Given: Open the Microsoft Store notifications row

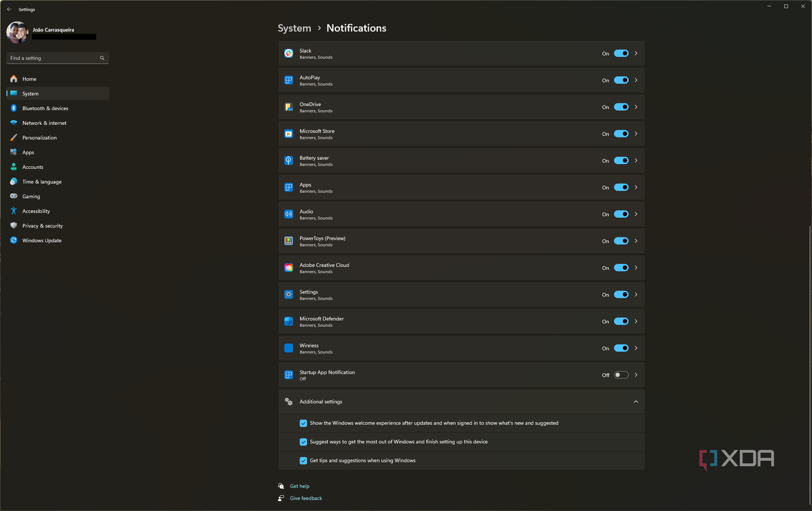Looking at the screenshot, I should click(461, 134).
